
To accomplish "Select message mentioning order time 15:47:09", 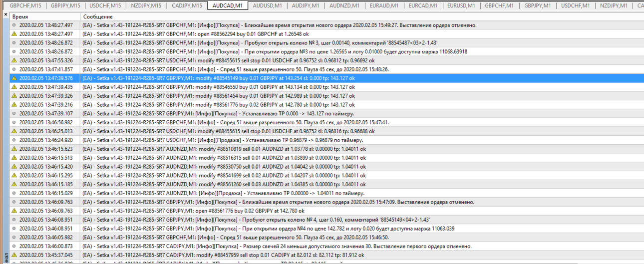I will coord(279,202).
